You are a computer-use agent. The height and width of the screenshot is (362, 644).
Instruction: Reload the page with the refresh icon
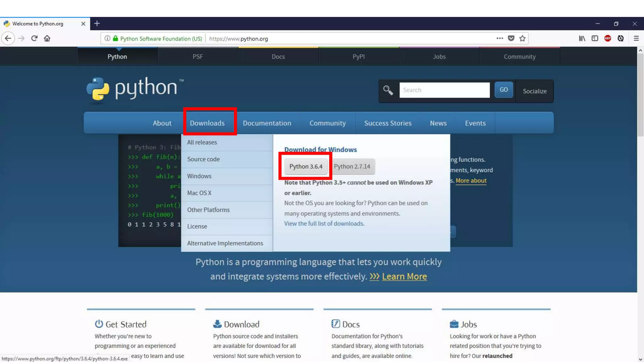coord(34,38)
